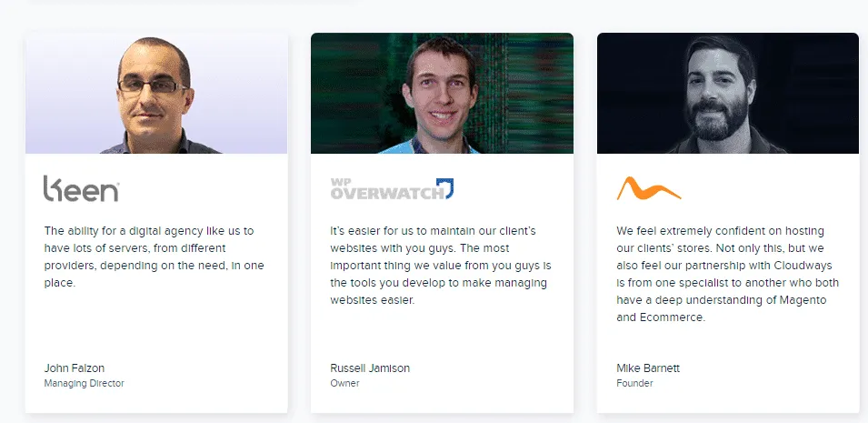Click the quote starting "We feel extremely confident"
868x423 pixels.
727,274
